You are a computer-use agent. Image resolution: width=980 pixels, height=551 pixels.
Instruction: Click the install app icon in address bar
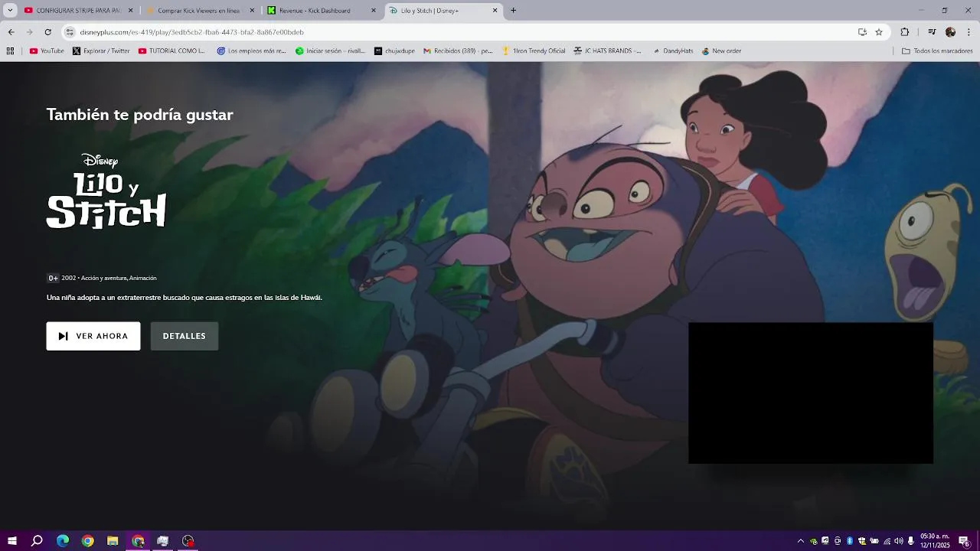point(862,32)
